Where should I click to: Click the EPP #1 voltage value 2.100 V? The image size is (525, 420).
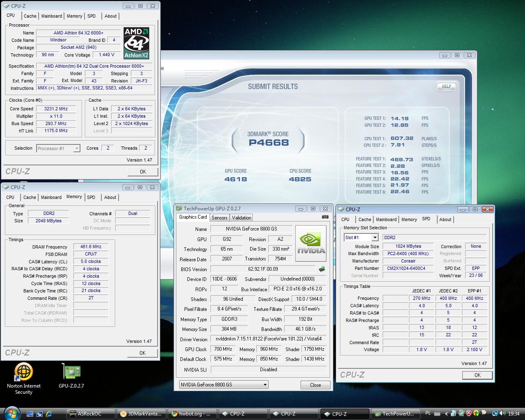coord(474,349)
